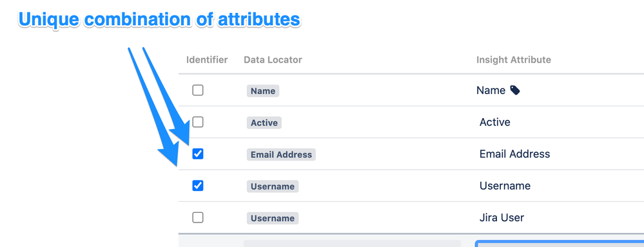
Task: Click the Name data locator tag
Action: [263, 91]
